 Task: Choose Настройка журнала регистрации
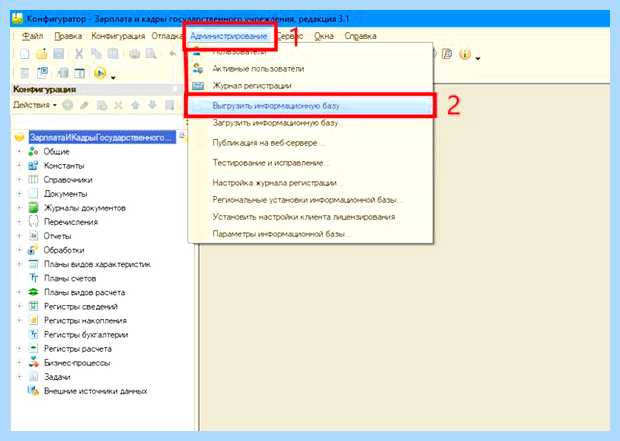coord(310,183)
